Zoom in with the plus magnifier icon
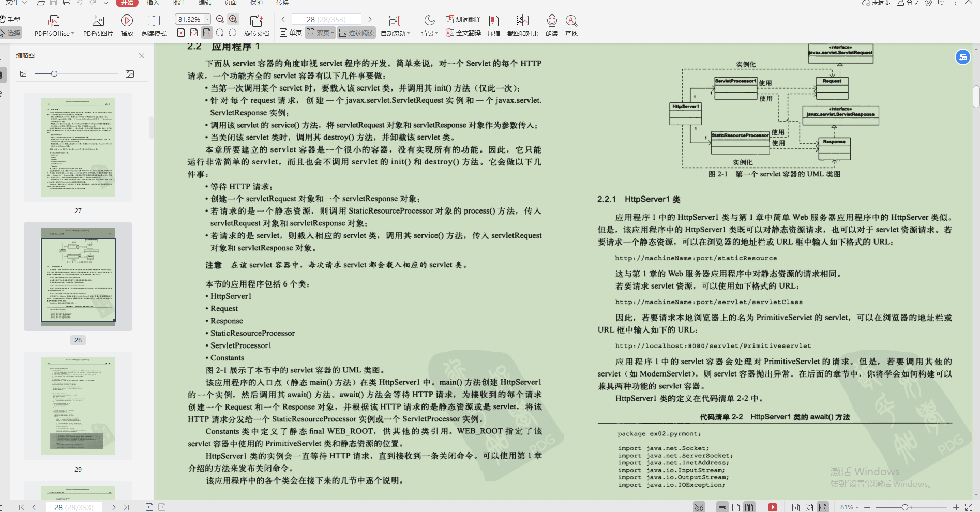The image size is (980, 512). [x=233, y=19]
